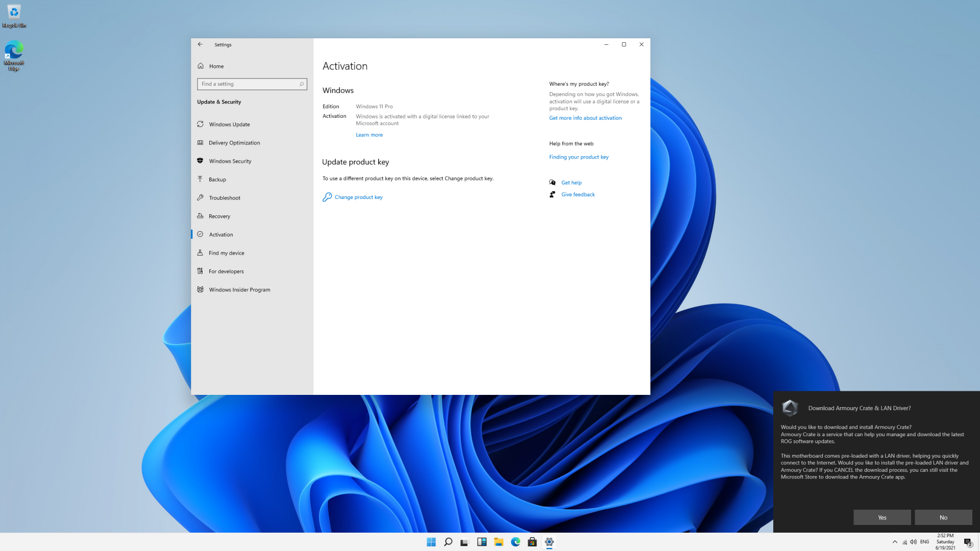Click Change product key
Screen dimensions: 980x551
click(x=358, y=197)
